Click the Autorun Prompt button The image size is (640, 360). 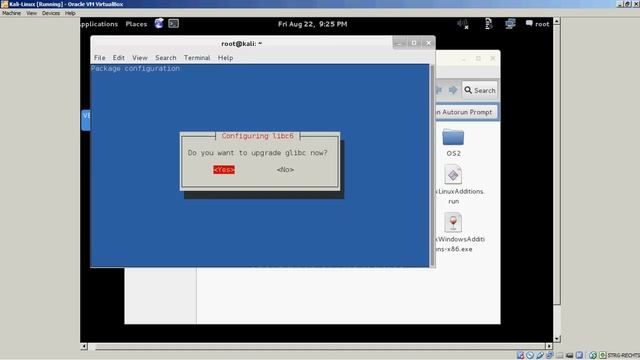(x=466, y=112)
